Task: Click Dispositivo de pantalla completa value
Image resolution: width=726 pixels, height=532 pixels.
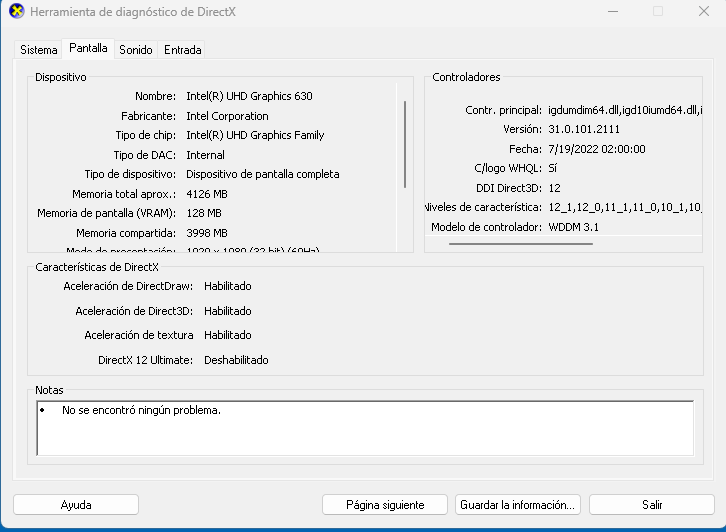Action: [263, 174]
